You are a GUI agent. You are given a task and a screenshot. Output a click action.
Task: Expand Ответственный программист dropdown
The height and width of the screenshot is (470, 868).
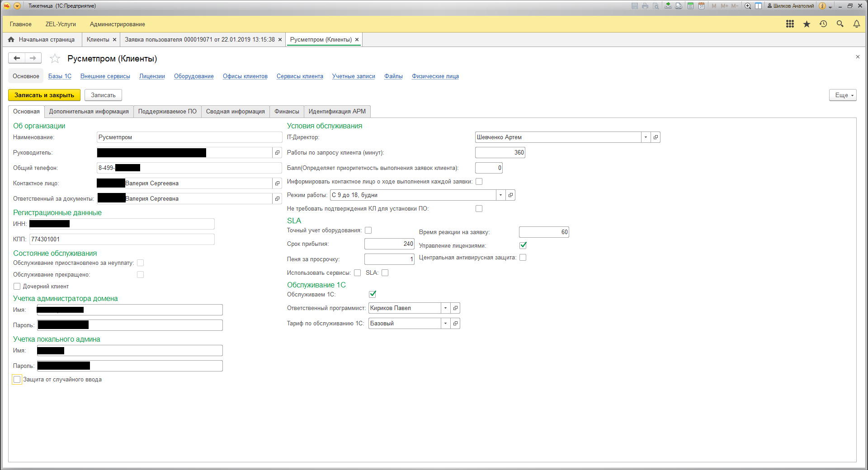pyautogui.click(x=445, y=308)
